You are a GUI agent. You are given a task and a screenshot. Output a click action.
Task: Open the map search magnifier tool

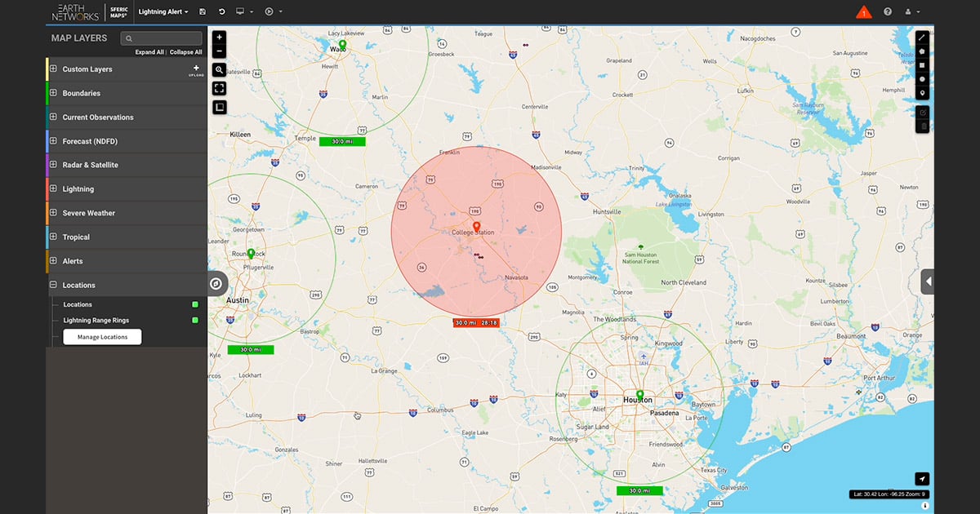[x=219, y=69]
